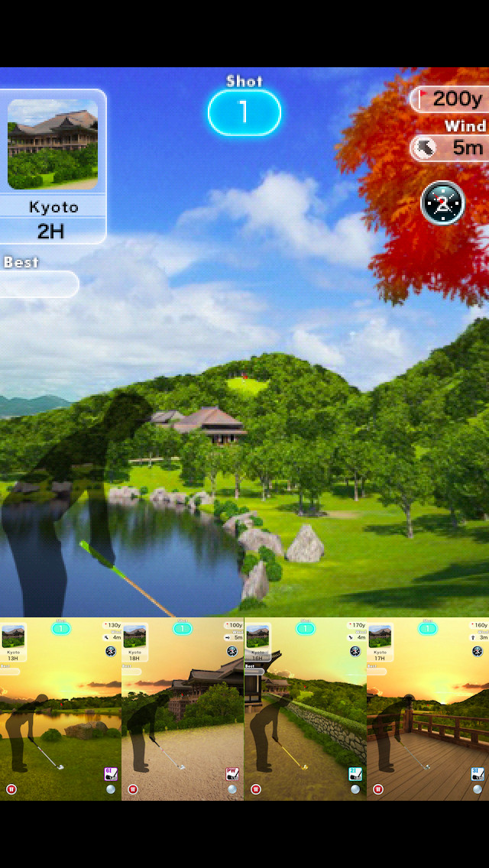Tap the 200y distance indicator

coord(458,99)
